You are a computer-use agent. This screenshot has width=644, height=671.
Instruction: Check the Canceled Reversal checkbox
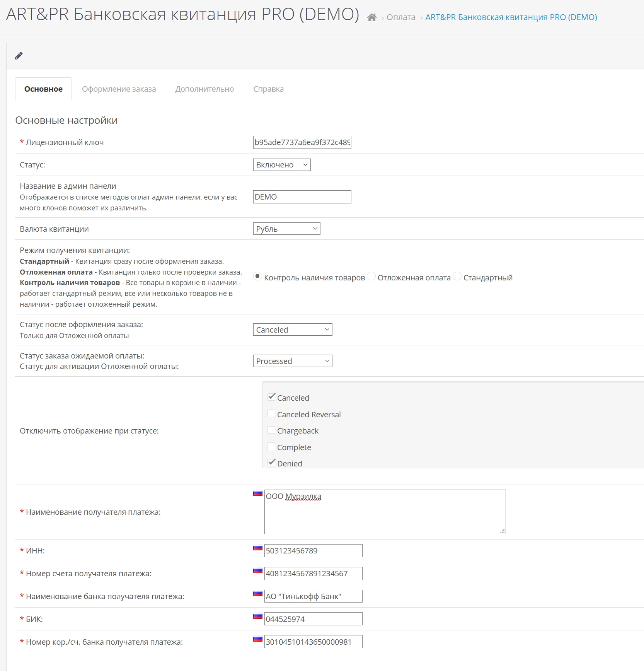tap(271, 413)
